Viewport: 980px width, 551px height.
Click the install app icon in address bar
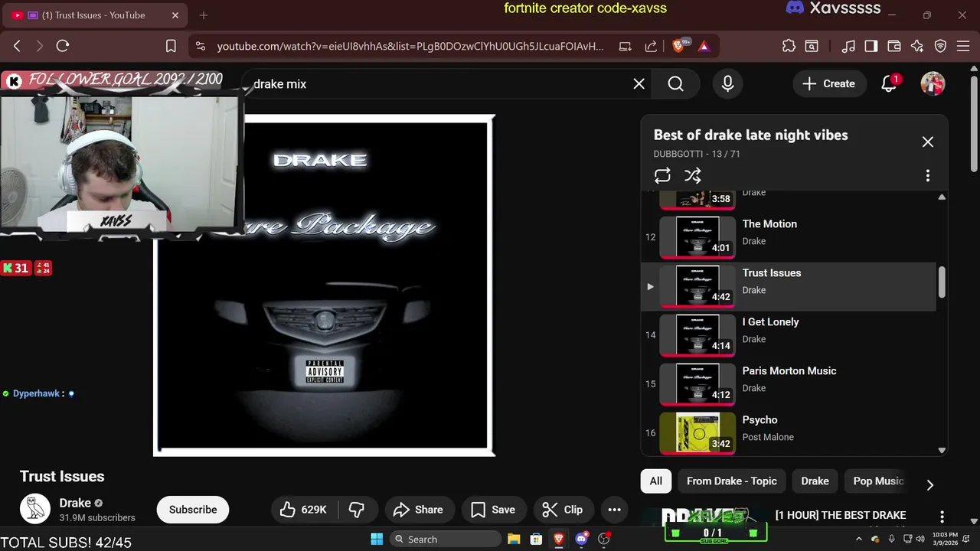pyautogui.click(x=625, y=46)
